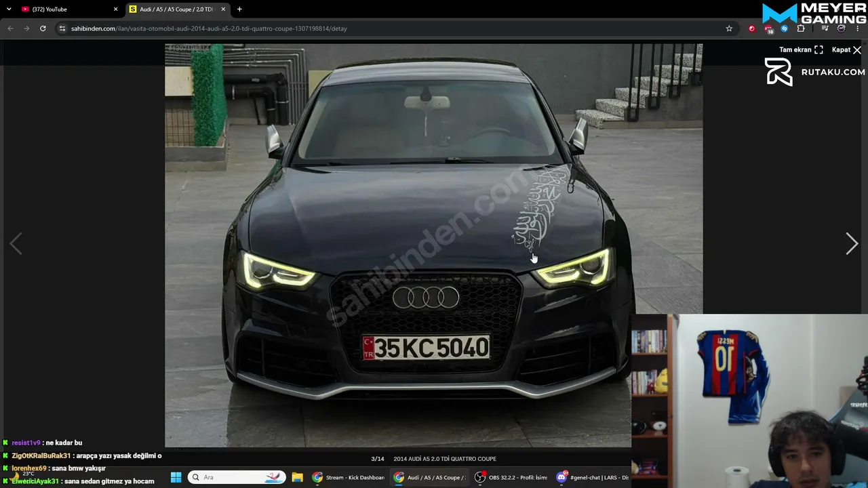The width and height of the screenshot is (868, 488).
Task: Switch to OBS 32.2.2 taskbar window
Action: point(511,477)
